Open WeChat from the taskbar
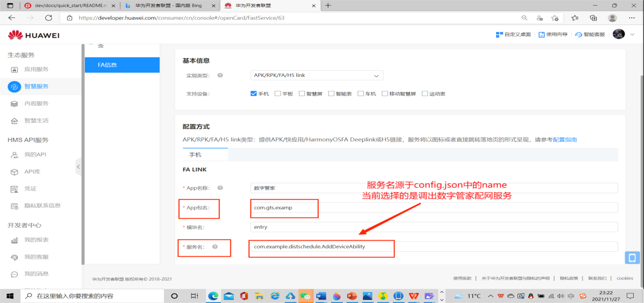This screenshot has height=303, width=644. [x=305, y=296]
